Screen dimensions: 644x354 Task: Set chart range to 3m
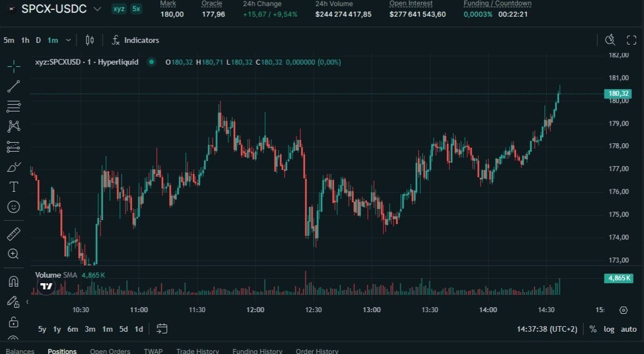coord(90,329)
